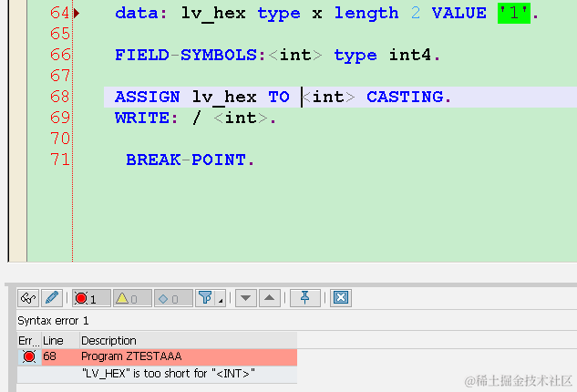Click the int4 type name on line 66
This screenshot has width=577, height=392.
409,56
